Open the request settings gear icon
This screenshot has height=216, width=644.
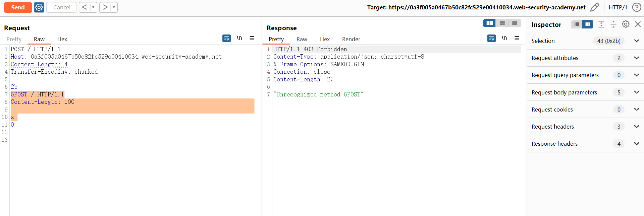click(x=39, y=7)
